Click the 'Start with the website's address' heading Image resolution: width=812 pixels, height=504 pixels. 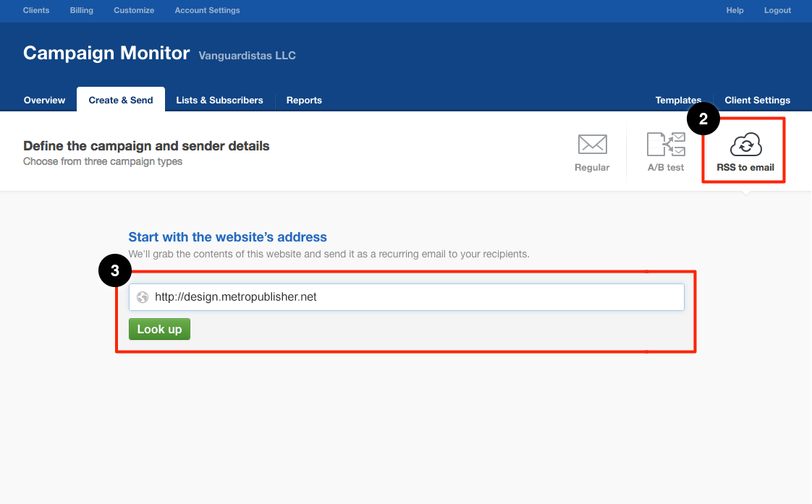tap(228, 237)
